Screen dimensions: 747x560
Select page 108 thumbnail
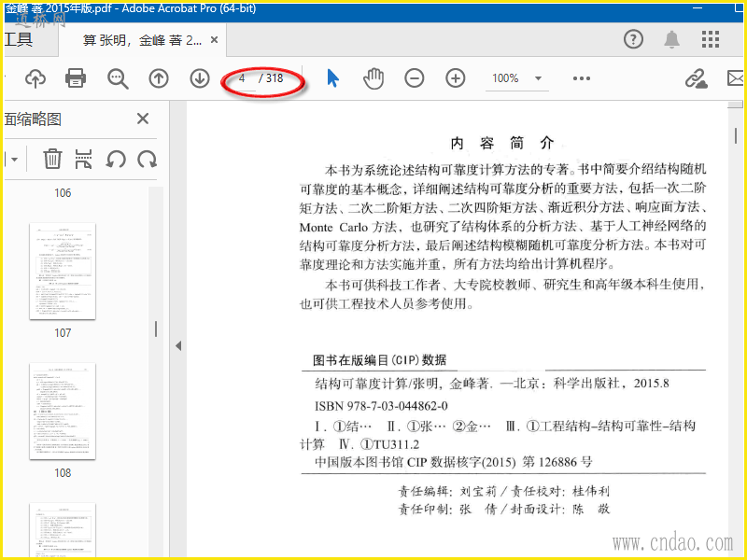pyautogui.click(x=63, y=412)
